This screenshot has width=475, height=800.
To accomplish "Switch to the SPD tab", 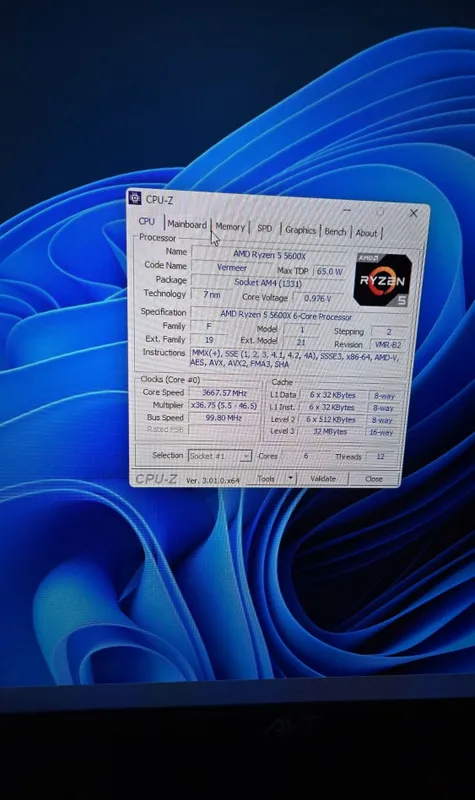I will [264, 229].
